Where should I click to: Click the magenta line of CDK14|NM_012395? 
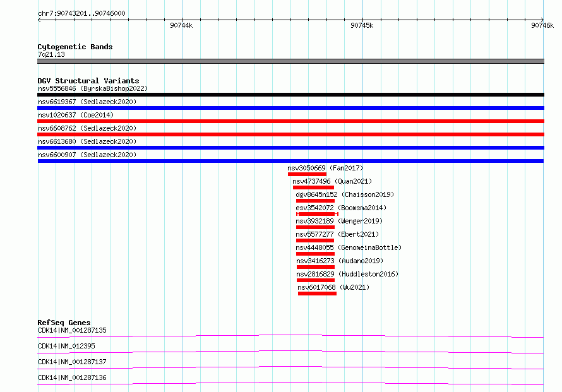click(290, 352)
